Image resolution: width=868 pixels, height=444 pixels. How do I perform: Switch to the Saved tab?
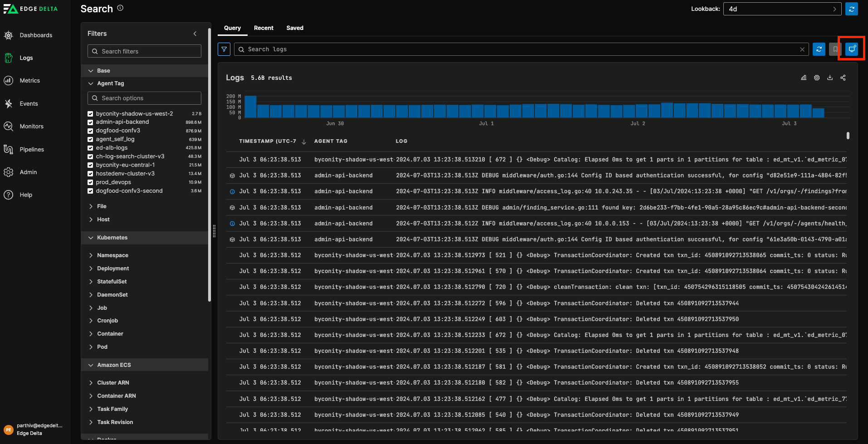[x=295, y=28]
